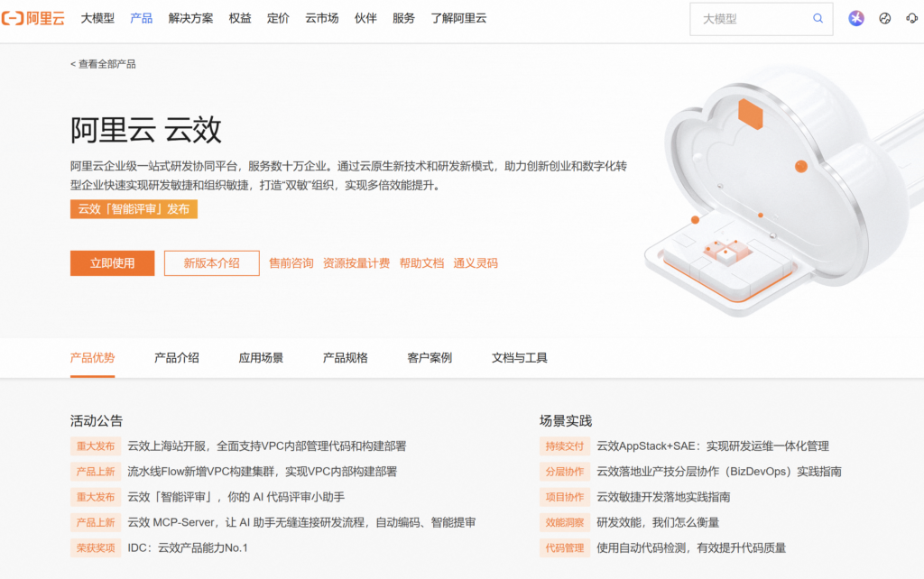Image resolution: width=924 pixels, height=579 pixels.
Task: Open 流水线Flow新增VPC构建集群 announcement
Action: 263,471
